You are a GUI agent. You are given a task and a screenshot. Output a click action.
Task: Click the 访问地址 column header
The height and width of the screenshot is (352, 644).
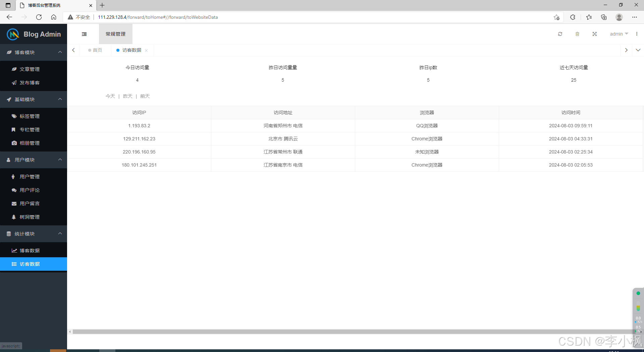[283, 113]
